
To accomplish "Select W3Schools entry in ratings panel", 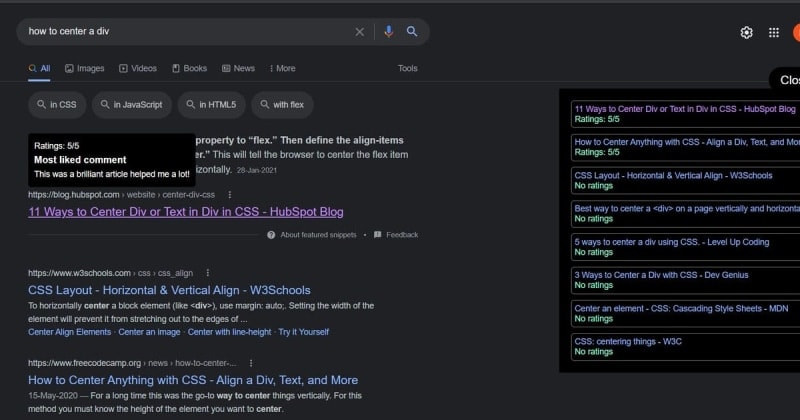I will (x=685, y=180).
